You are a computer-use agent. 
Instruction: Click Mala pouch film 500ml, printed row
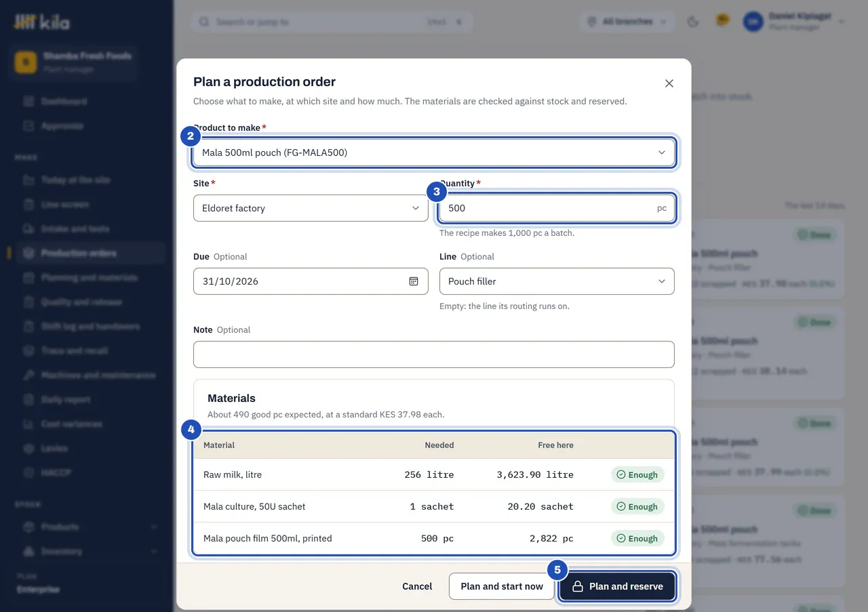pos(434,538)
